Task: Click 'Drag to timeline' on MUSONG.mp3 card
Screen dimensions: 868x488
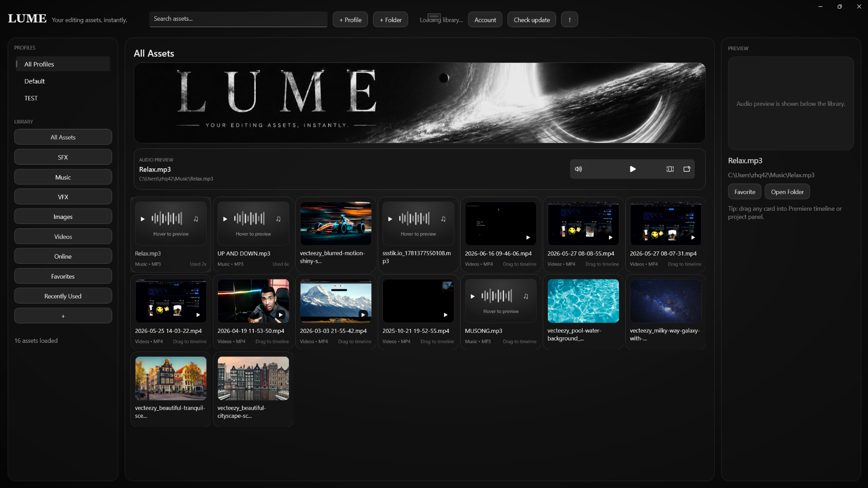Action: click(x=519, y=341)
